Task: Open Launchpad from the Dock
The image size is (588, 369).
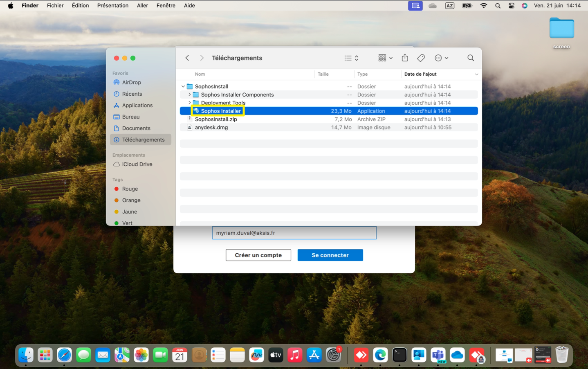Action: [x=45, y=355]
